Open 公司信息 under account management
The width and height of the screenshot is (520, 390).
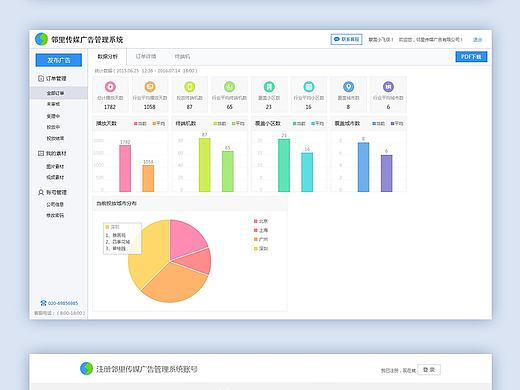pyautogui.click(x=55, y=204)
